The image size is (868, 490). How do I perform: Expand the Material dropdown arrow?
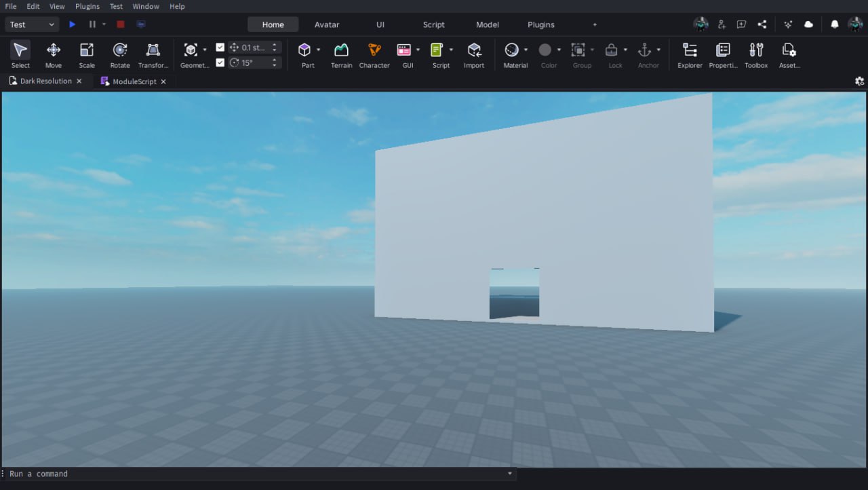(526, 50)
